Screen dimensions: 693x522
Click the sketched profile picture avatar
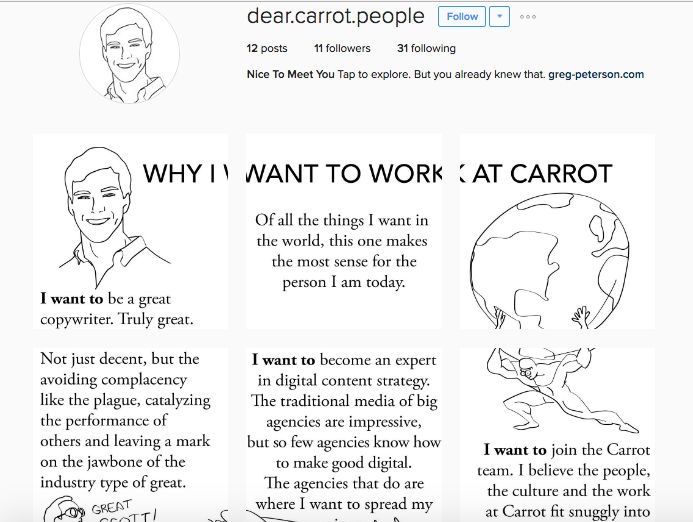129,53
